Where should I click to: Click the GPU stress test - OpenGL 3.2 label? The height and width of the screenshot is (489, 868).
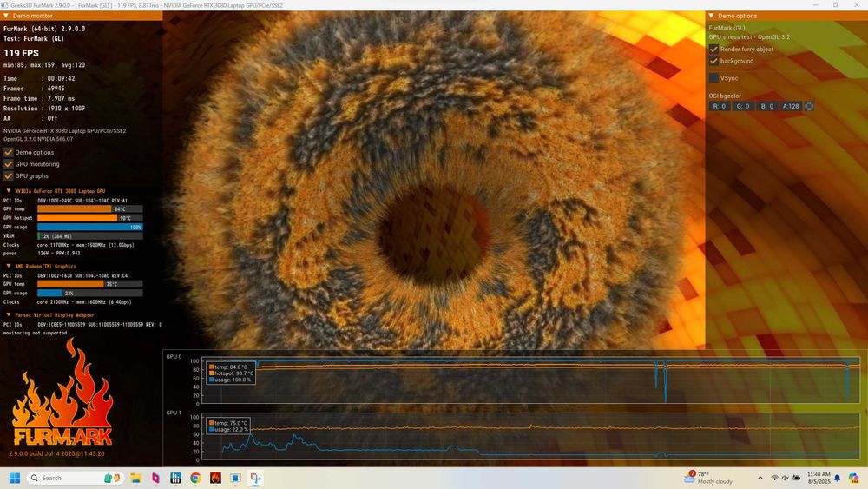point(749,37)
